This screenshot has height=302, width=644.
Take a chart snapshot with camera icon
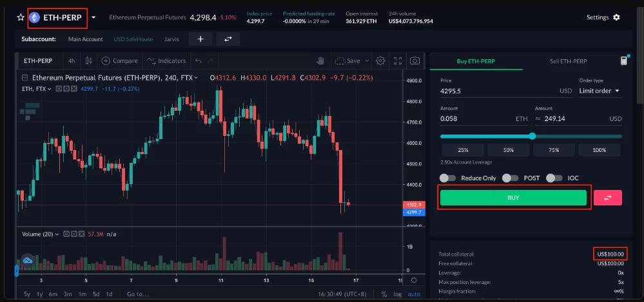point(415,61)
